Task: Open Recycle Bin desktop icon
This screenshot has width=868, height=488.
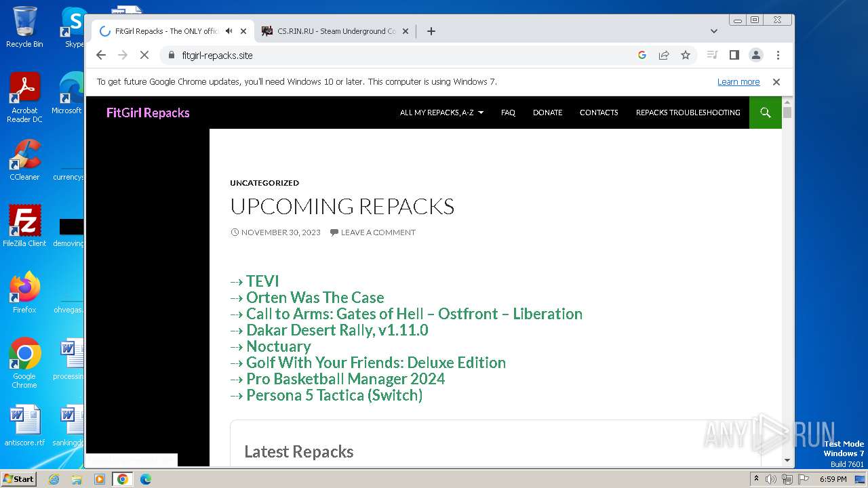Action: click(24, 27)
